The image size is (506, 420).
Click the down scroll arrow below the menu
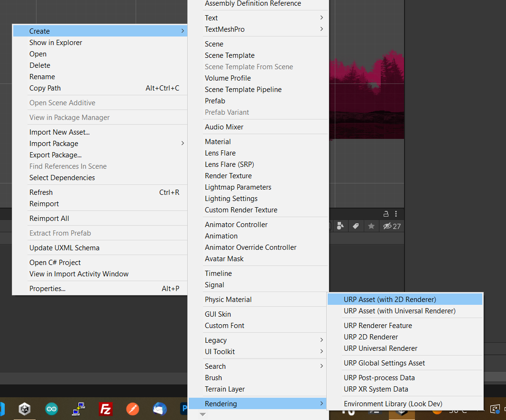point(203,414)
